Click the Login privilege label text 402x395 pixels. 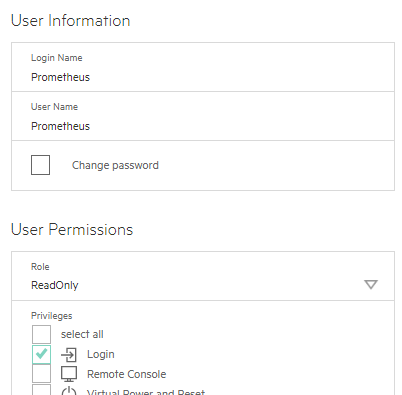pos(101,354)
